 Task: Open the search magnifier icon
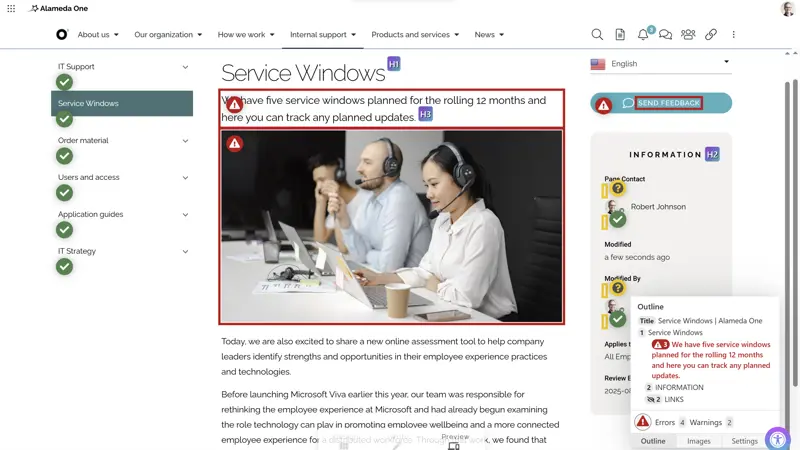click(597, 34)
